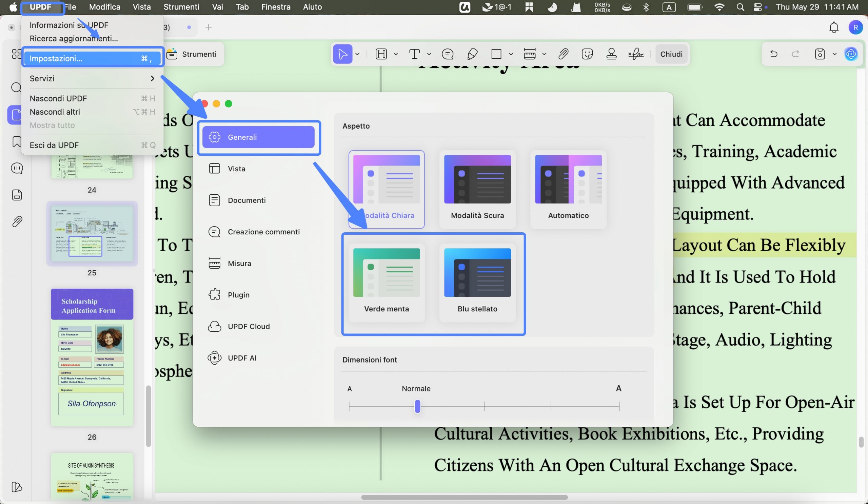Screen dimensions: 868x504
Task: Open UPDF Cloud settings section
Action: click(x=258, y=327)
